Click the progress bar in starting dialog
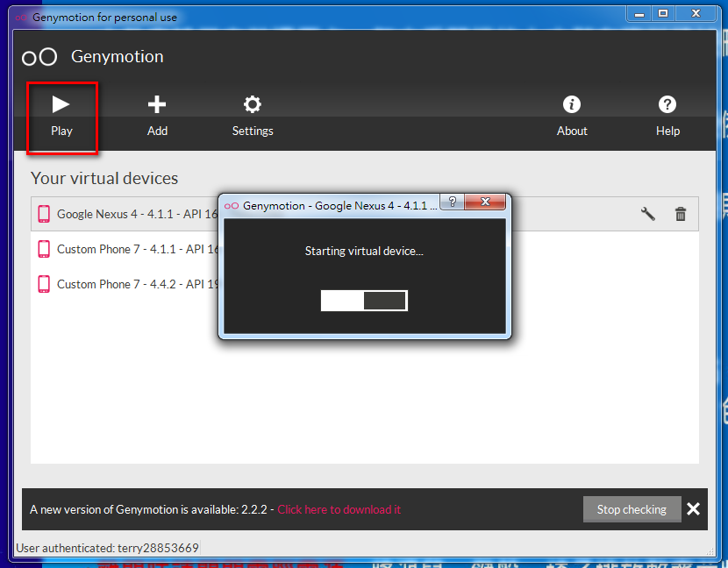 (x=364, y=301)
